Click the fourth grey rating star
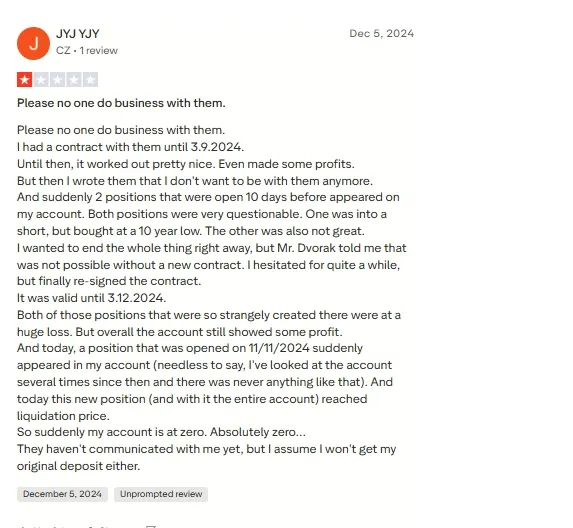This screenshot has height=528, width=573. [x=74, y=80]
